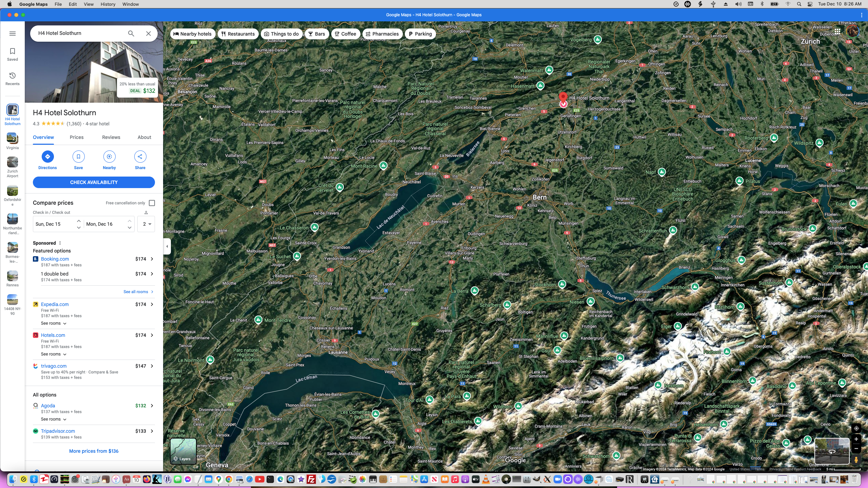The image size is (868, 488).
Task: Open the History menu in menu bar
Action: tap(108, 4)
